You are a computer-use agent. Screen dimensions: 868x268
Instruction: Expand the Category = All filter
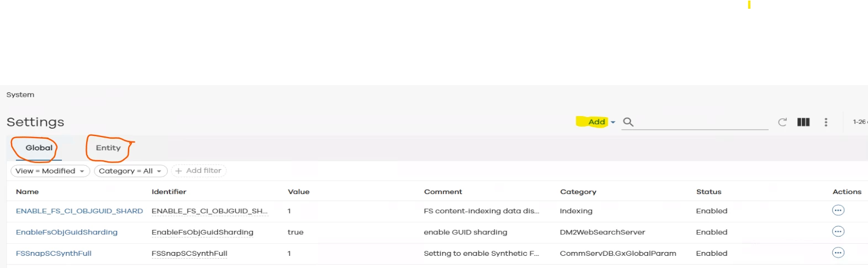click(130, 171)
